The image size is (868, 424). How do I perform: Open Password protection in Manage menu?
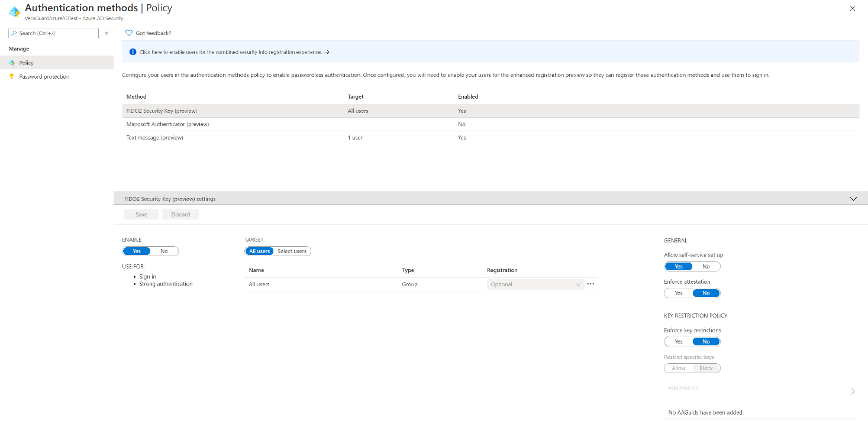[x=44, y=76]
